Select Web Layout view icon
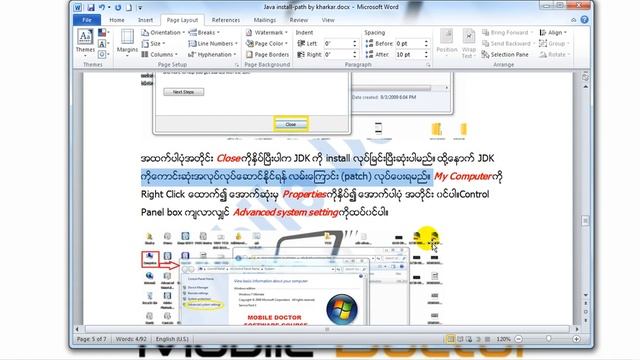 [x=469, y=339]
